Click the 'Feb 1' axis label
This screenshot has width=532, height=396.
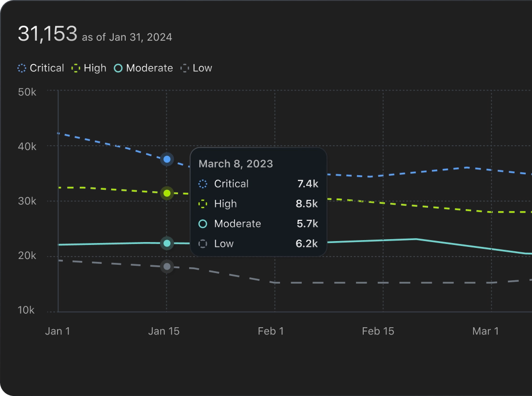[x=271, y=331]
